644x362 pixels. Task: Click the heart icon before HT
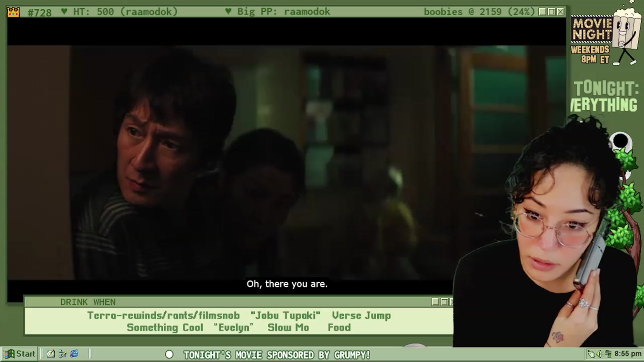[x=64, y=12]
